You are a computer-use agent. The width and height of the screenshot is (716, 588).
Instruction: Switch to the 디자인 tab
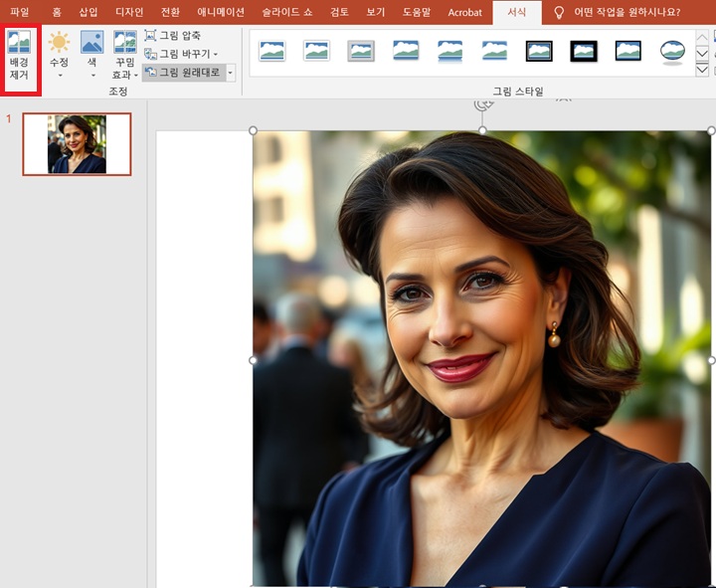click(x=129, y=12)
